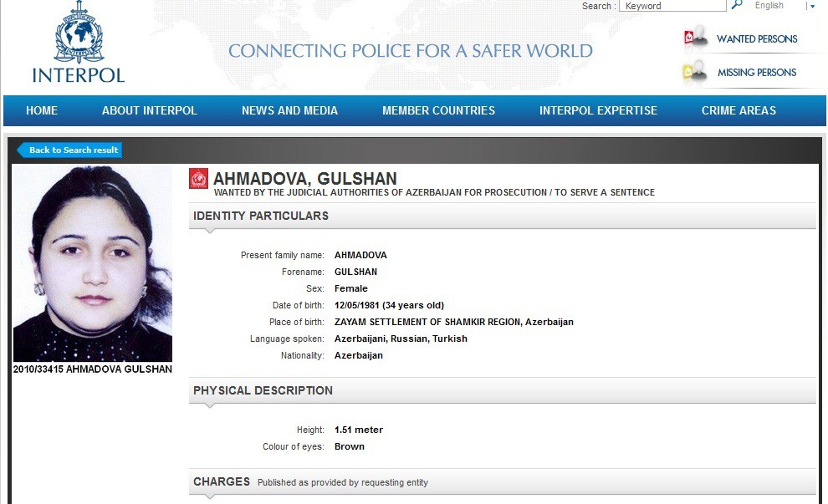Click photo caption 2010/33415 AHMADOVA GULSHAN
Image resolution: width=828 pixels, height=504 pixels.
(92, 369)
